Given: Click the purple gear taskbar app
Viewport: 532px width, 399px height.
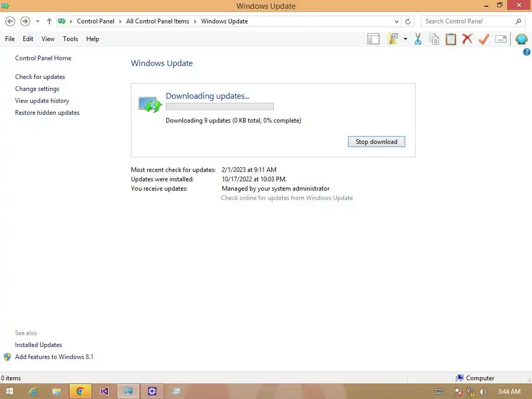Looking at the screenshot, I should point(152,391).
